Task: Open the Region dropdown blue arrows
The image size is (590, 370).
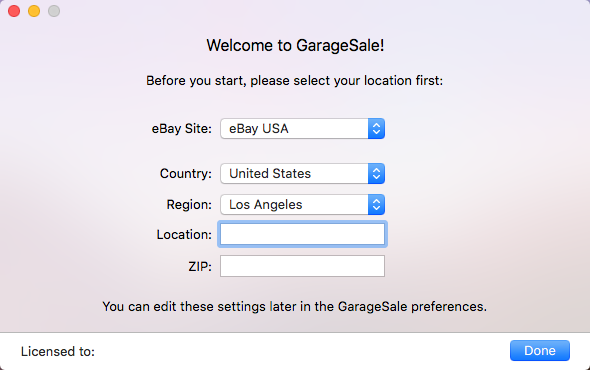Action: [x=376, y=204]
